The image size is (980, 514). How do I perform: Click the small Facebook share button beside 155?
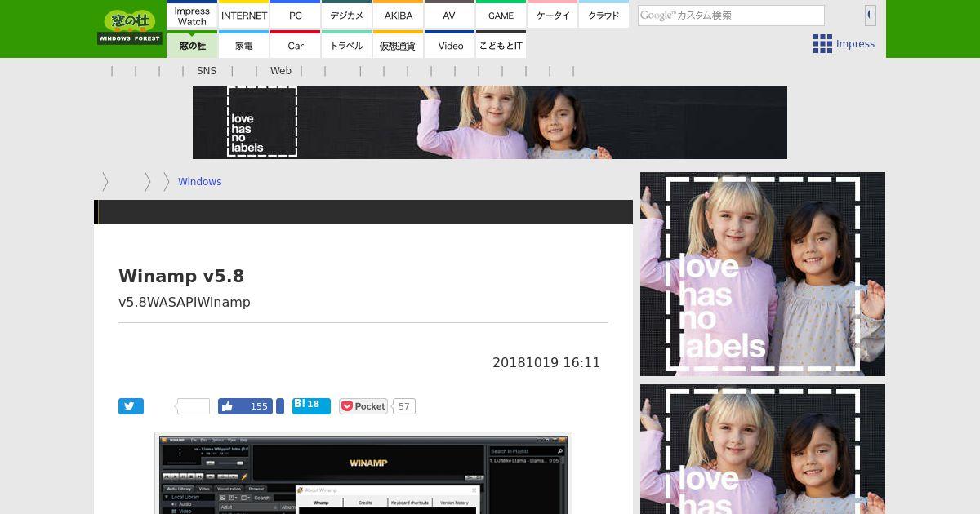coord(280,406)
